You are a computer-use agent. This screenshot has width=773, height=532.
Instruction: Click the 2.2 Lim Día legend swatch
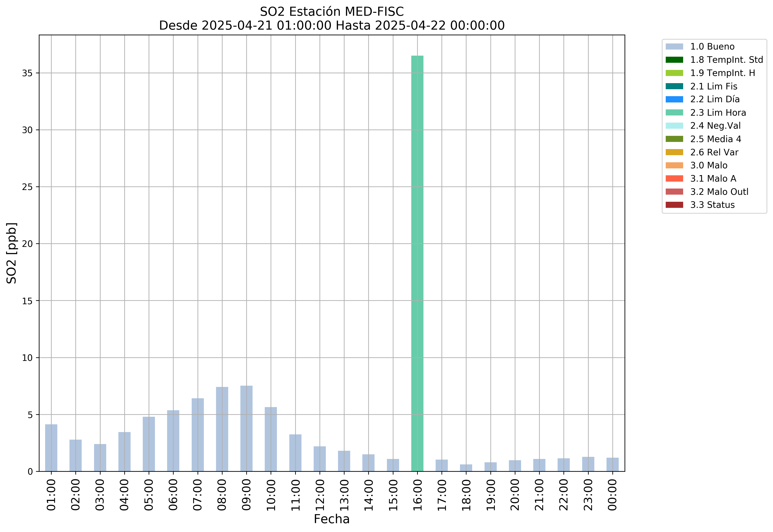pyautogui.click(x=674, y=99)
